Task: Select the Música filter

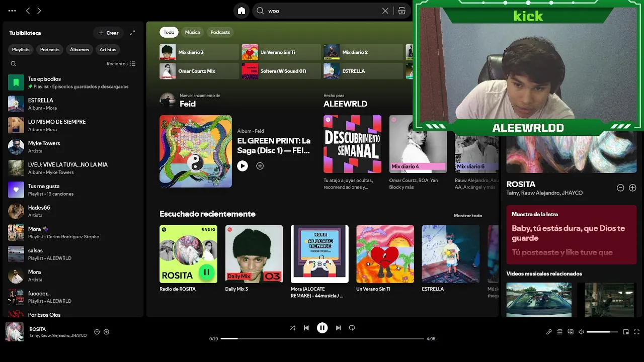Action: [192, 32]
